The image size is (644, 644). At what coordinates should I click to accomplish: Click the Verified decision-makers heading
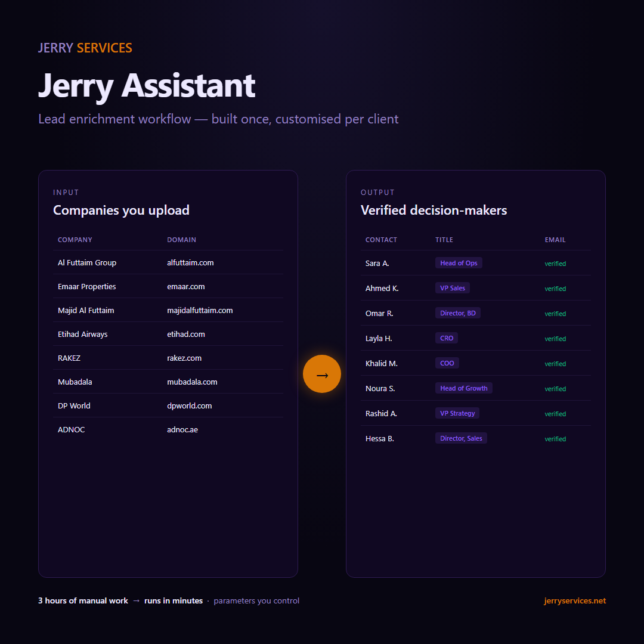click(434, 210)
